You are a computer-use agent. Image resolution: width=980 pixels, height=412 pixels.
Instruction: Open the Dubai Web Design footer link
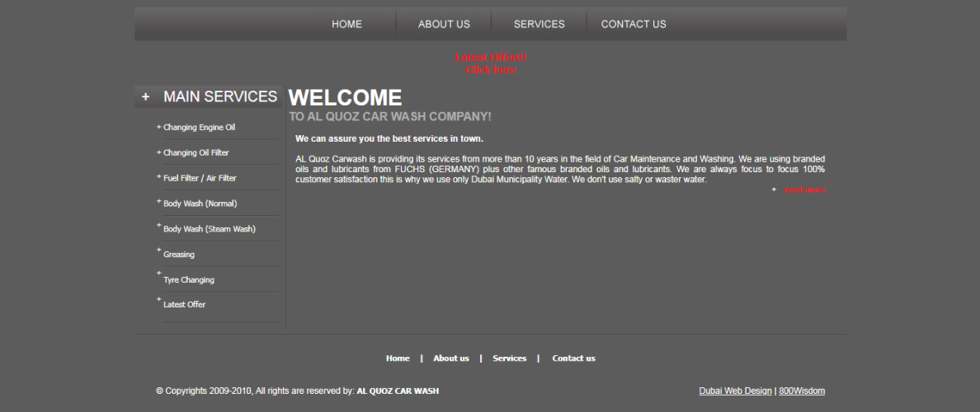736,391
